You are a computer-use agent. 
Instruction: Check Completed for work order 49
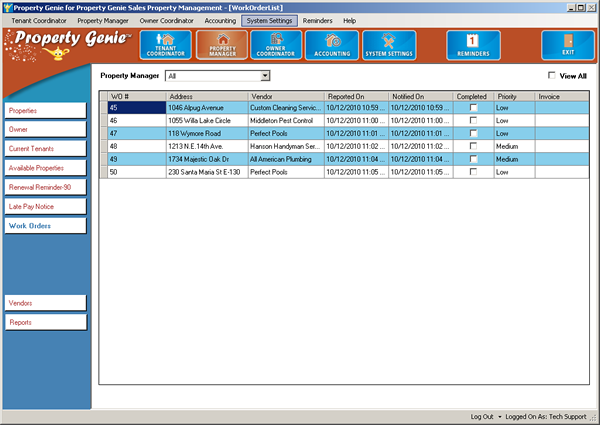tap(473, 159)
